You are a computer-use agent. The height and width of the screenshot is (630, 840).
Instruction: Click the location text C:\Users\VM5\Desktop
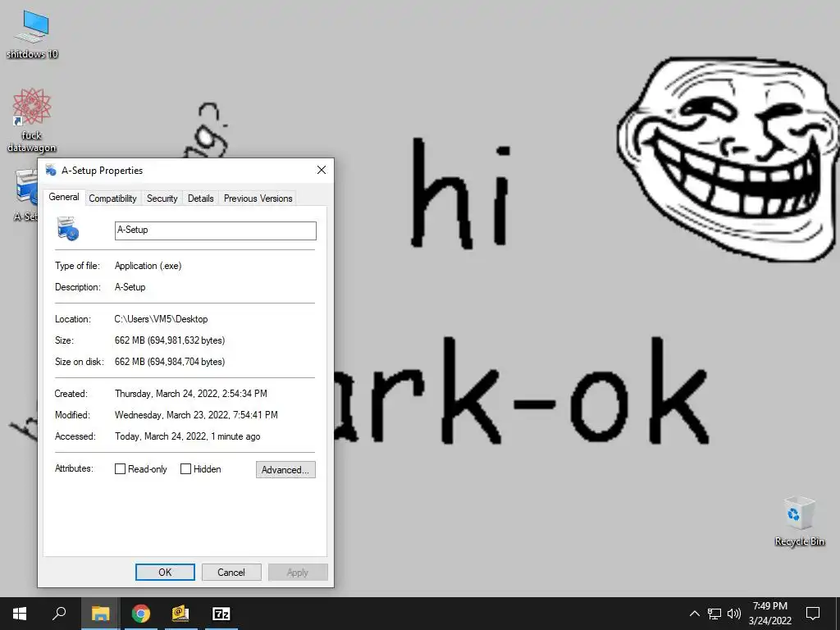click(x=161, y=319)
